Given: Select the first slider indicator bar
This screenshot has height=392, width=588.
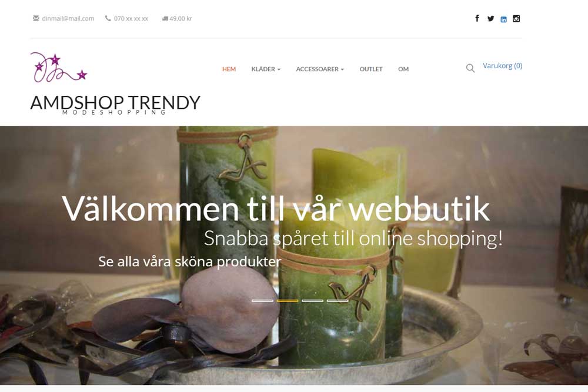Looking at the screenshot, I should pos(262,300).
